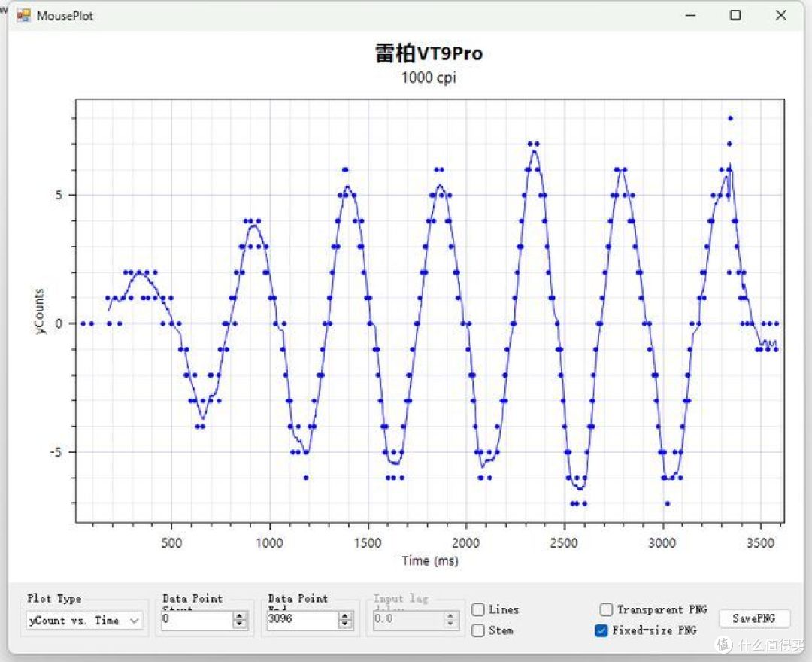This screenshot has width=812, height=662.
Task: Decrease Data Point Start with down arrow
Action: tap(239, 624)
